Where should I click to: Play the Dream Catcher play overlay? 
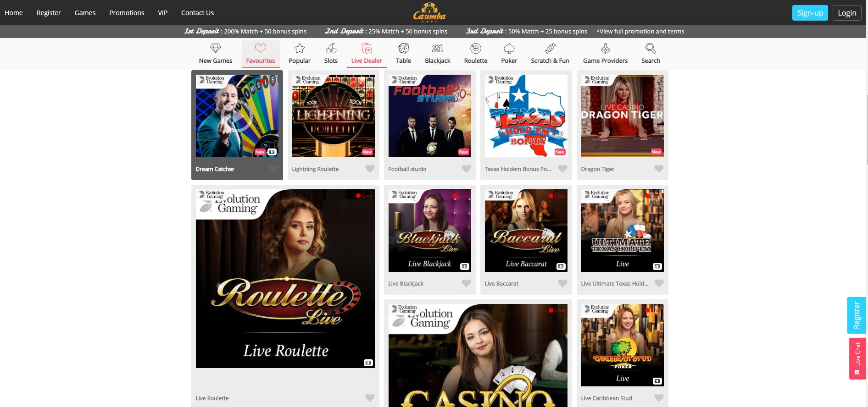pos(237,116)
